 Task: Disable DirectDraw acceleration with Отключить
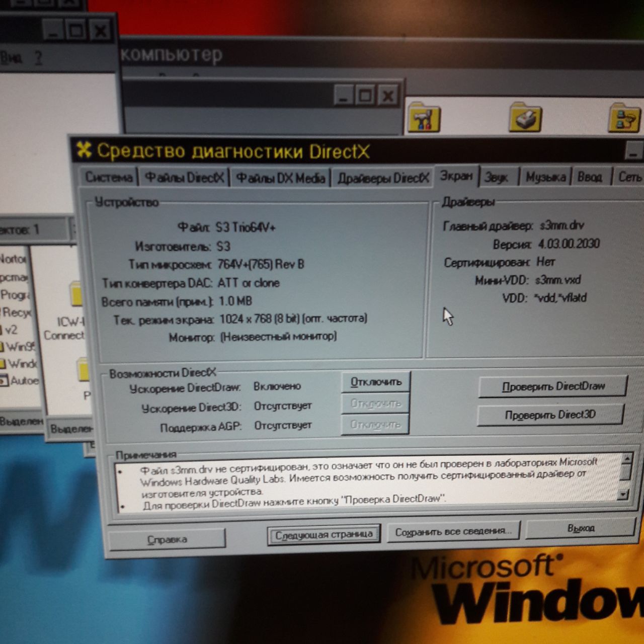(376, 382)
